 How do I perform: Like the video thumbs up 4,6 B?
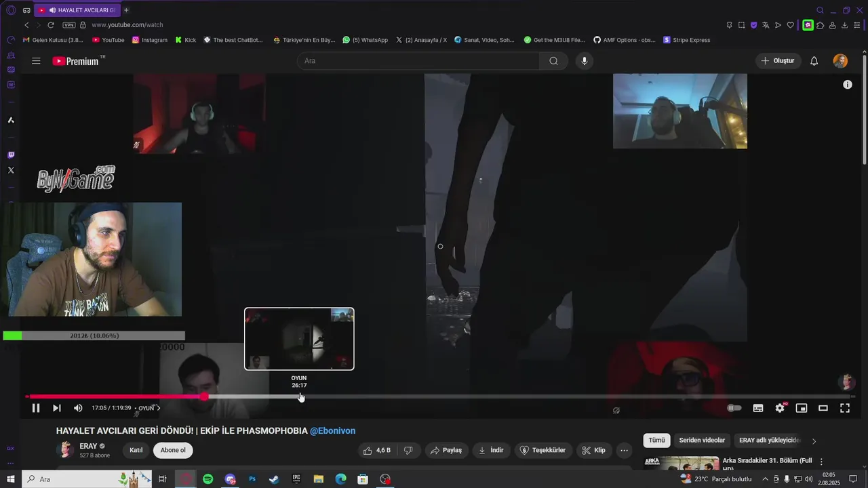[377, 450]
